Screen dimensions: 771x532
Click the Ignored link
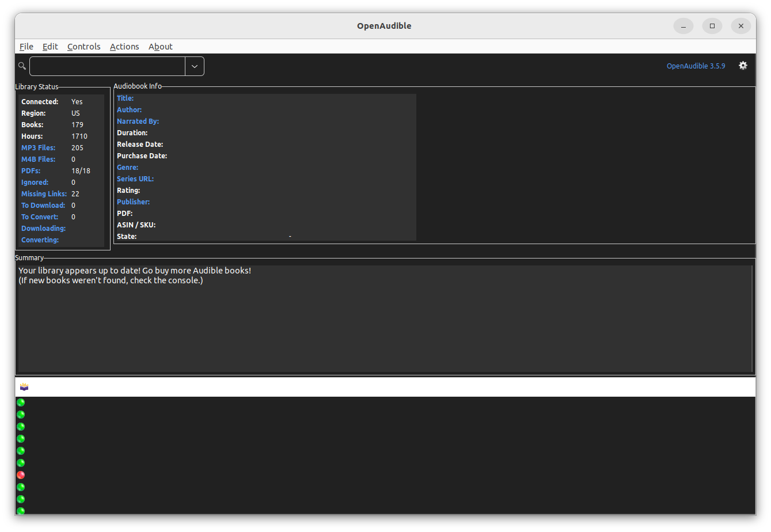click(x=35, y=183)
